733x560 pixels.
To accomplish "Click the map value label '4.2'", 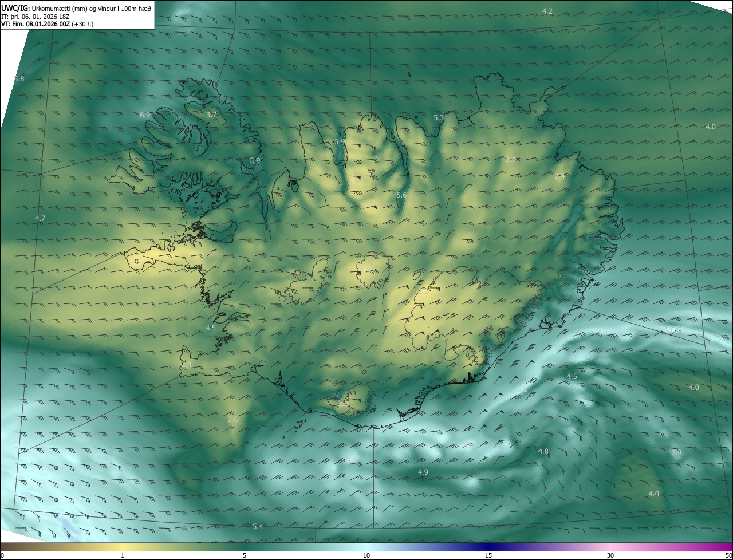I will 547,11.
